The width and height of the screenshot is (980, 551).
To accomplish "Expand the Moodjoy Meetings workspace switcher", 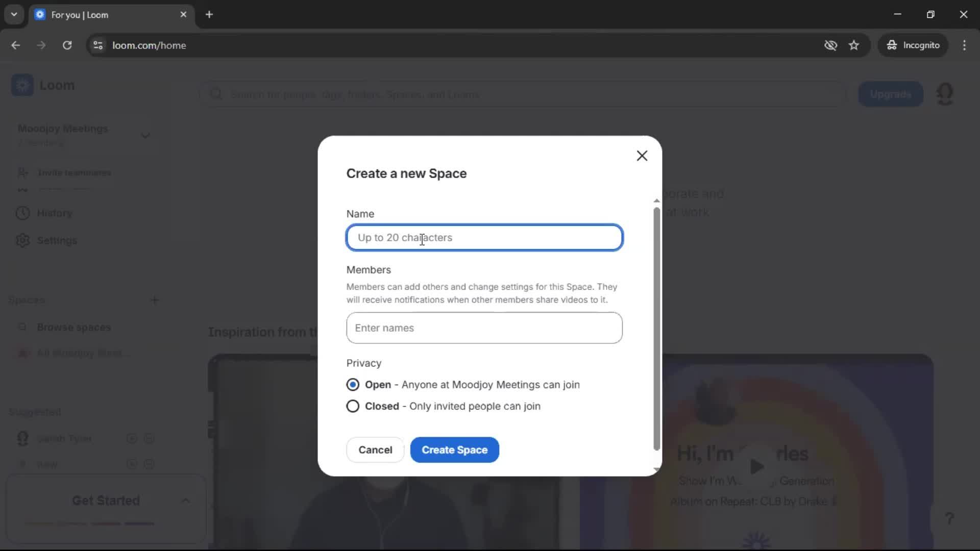I will coord(145,135).
